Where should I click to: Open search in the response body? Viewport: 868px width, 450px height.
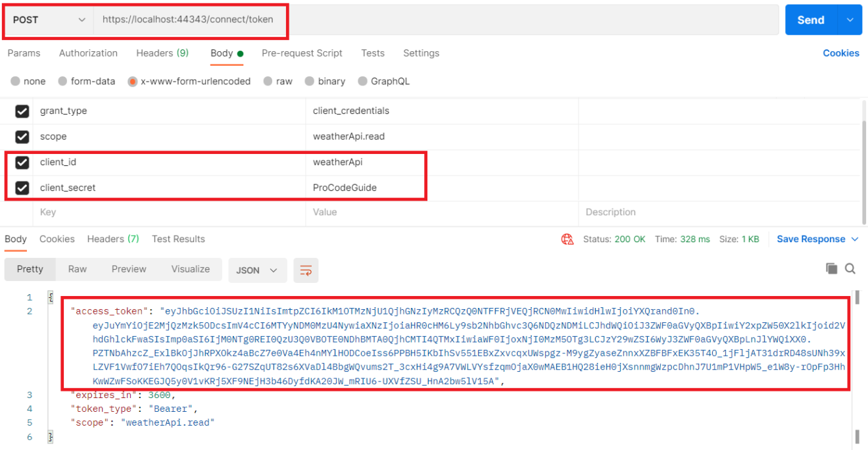coord(850,268)
